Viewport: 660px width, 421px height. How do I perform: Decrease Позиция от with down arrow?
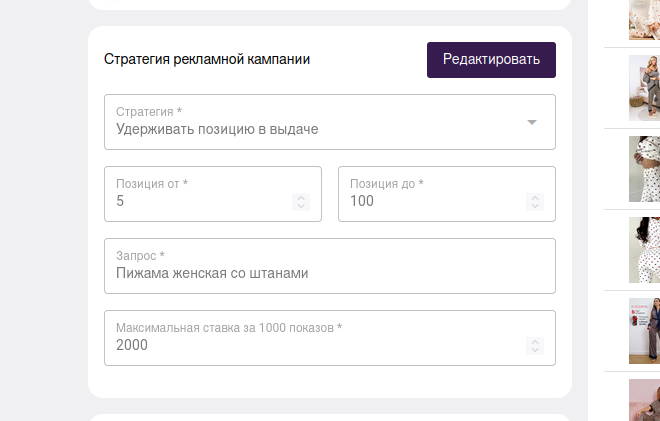tap(301, 206)
